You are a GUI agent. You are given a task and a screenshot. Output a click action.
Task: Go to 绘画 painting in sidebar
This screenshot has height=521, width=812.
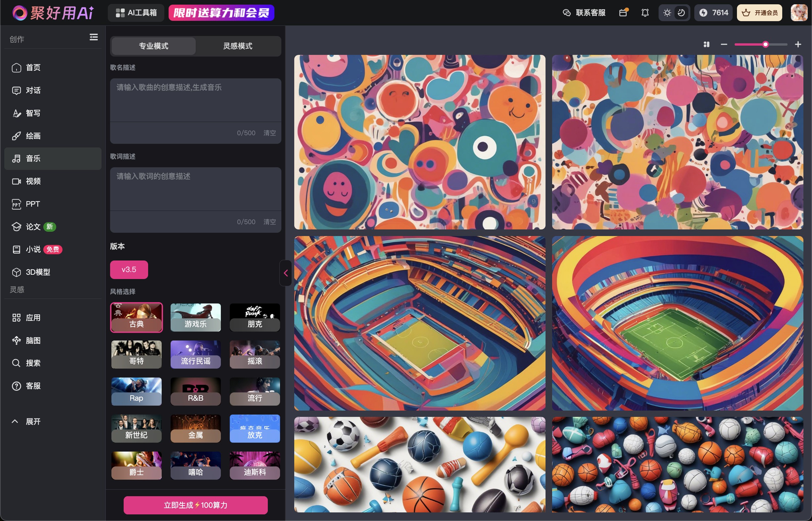coord(33,136)
